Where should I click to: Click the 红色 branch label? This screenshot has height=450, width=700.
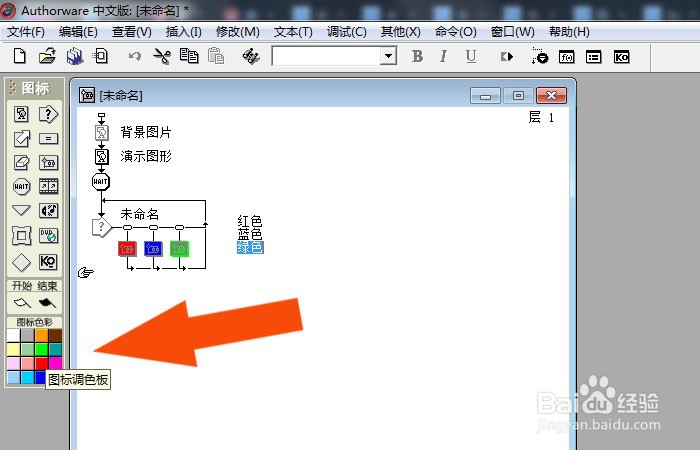tap(250, 221)
